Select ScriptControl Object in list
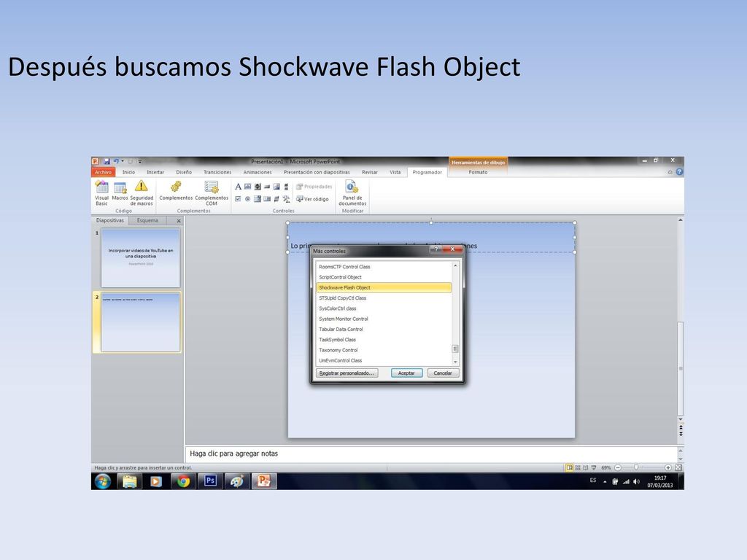The height and width of the screenshot is (560, 747). coord(384,277)
